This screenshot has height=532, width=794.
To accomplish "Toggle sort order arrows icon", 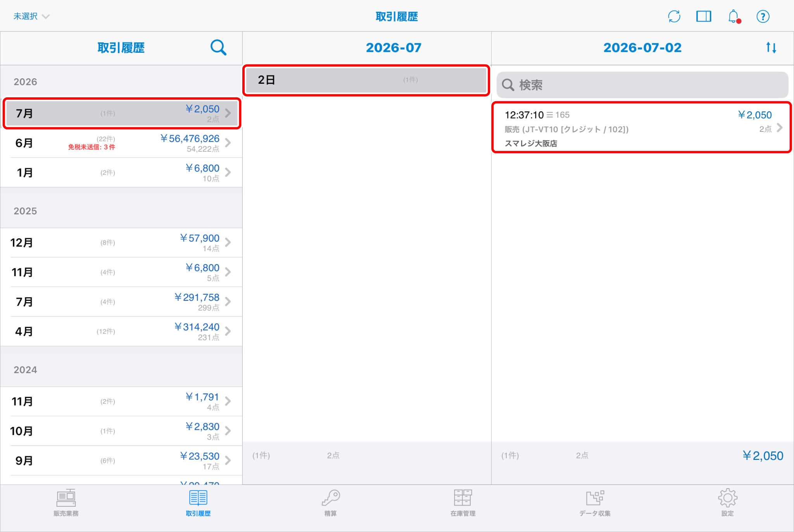I will [771, 48].
